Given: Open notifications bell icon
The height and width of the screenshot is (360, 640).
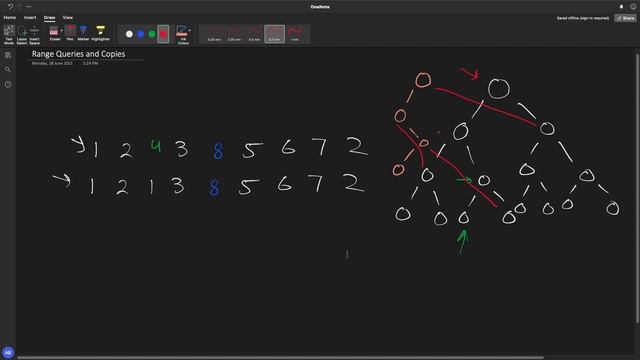Looking at the screenshot, I should [622, 7].
